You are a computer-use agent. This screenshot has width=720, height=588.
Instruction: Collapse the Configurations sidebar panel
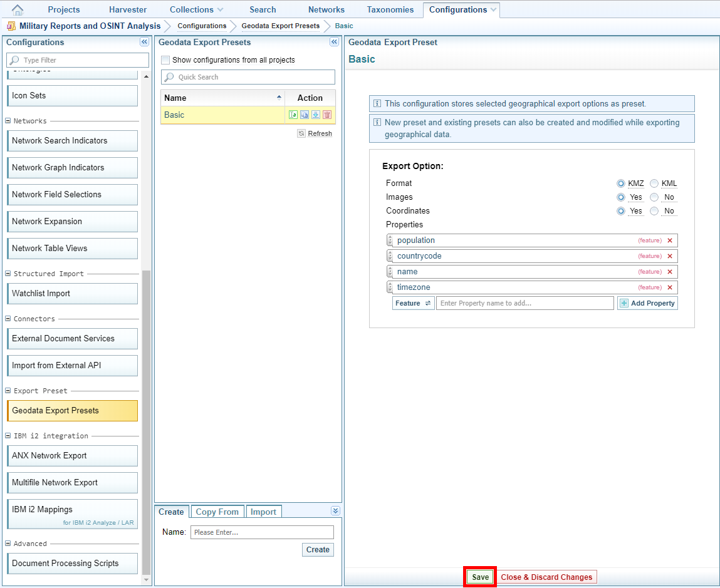click(144, 42)
